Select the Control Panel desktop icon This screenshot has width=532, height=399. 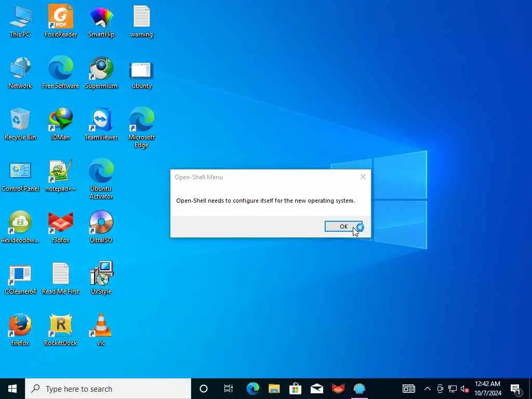point(20,177)
